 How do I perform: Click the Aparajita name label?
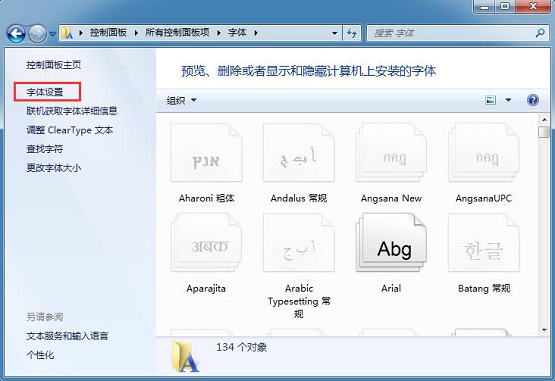point(206,289)
